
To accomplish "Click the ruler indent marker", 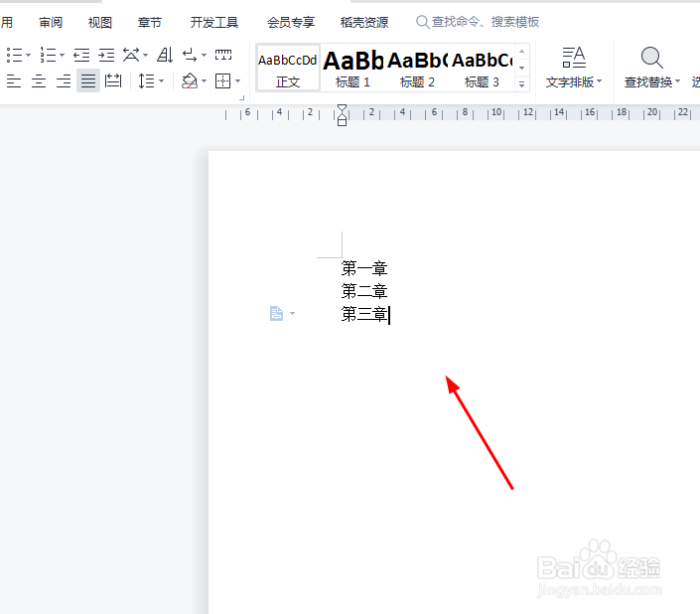I will (x=342, y=115).
